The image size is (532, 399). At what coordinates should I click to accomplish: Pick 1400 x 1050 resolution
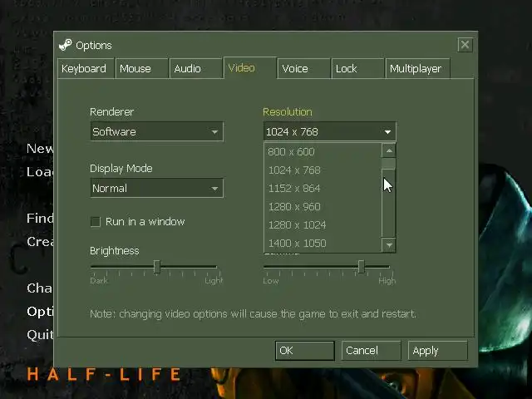click(x=323, y=244)
